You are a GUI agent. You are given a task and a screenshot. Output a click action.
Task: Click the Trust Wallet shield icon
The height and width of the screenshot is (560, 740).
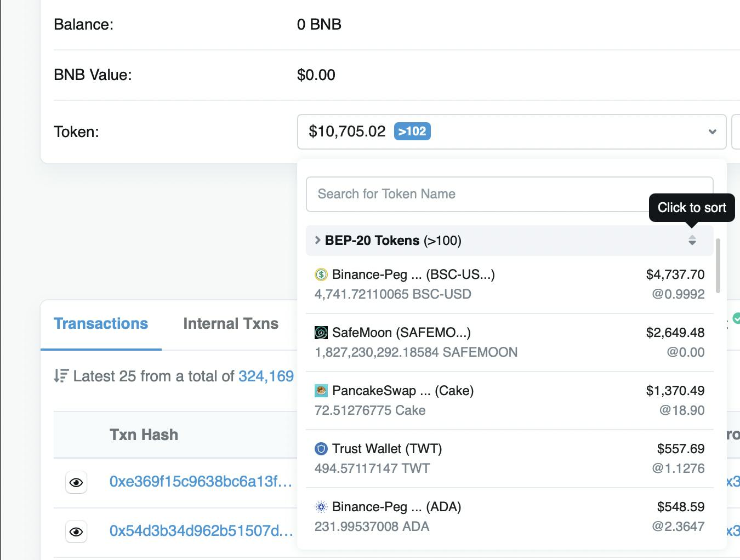[321, 449]
